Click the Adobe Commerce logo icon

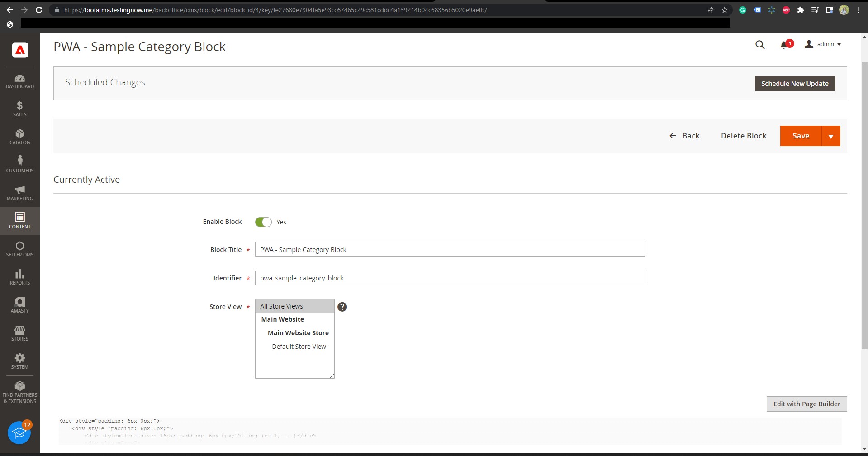coord(20,50)
